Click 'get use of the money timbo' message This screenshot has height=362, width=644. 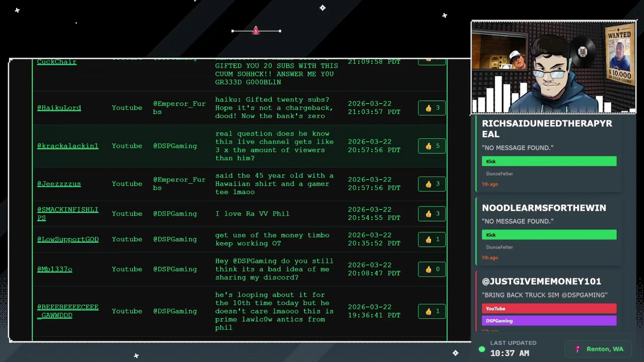[272, 239]
